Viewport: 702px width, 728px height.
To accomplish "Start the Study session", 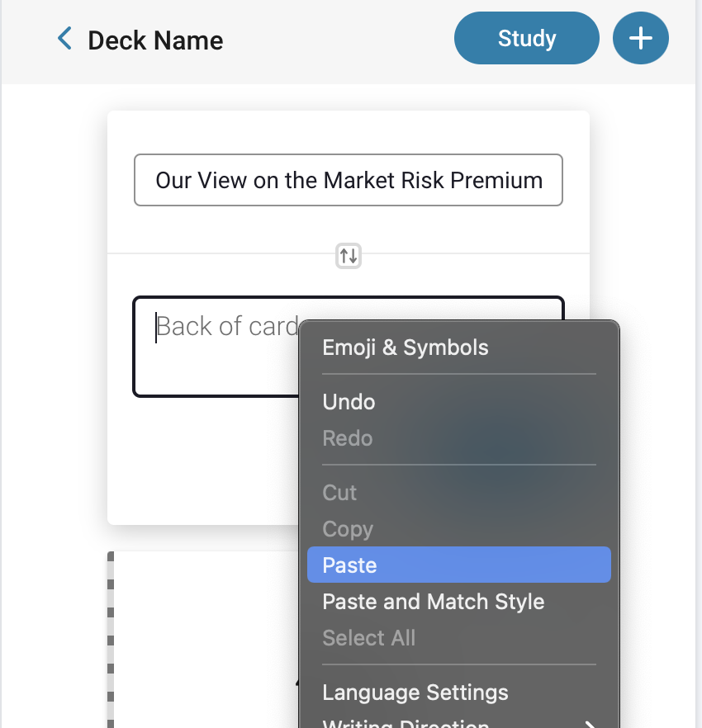I will [x=526, y=38].
